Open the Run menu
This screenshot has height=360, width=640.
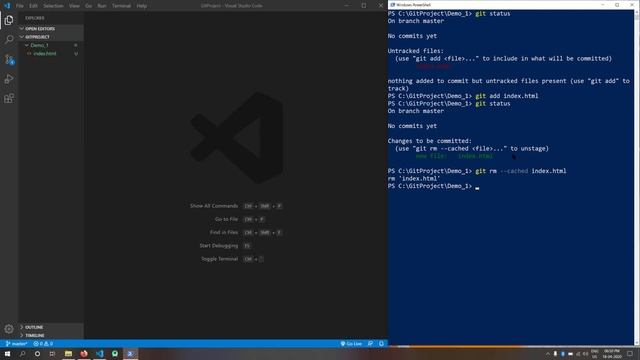coord(102,6)
